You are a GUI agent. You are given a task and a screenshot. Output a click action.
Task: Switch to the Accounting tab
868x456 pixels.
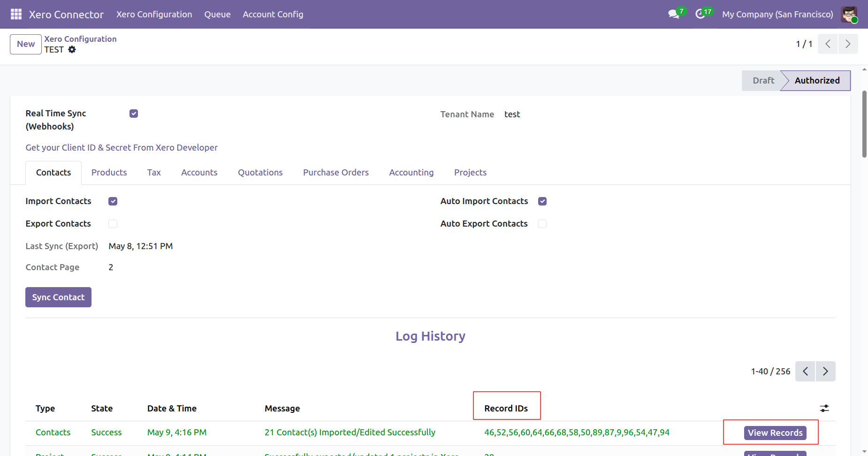coord(411,173)
